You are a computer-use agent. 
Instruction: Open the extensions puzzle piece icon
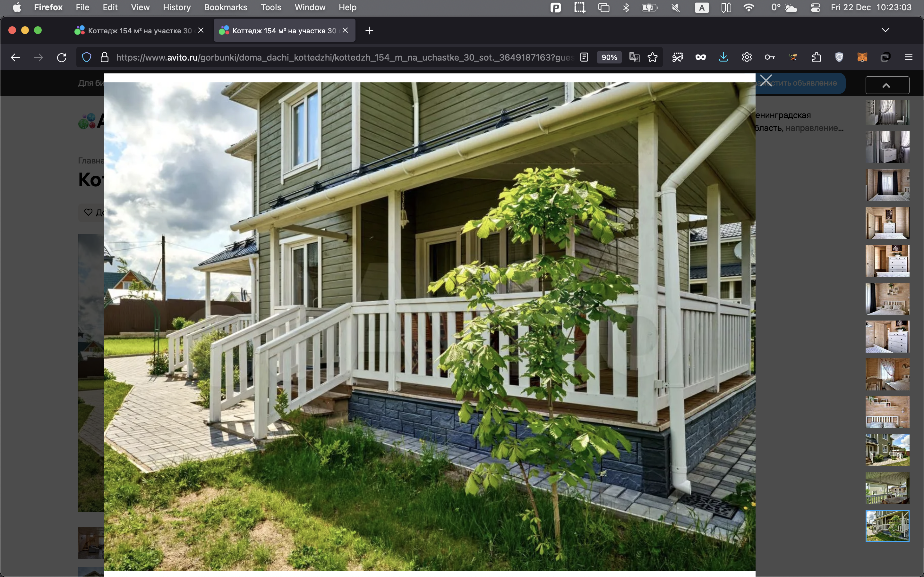pyautogui.click(x=816, y=57)
